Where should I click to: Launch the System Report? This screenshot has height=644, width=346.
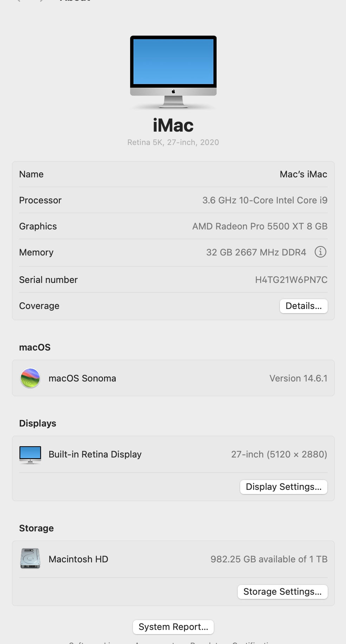click(x=173, y=627)
